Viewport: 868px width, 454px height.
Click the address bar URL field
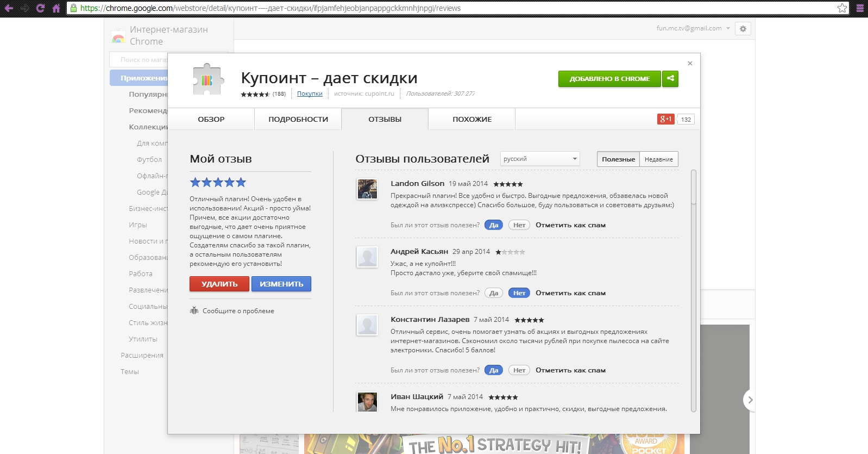pyautogui.click(x=458, y=8)
